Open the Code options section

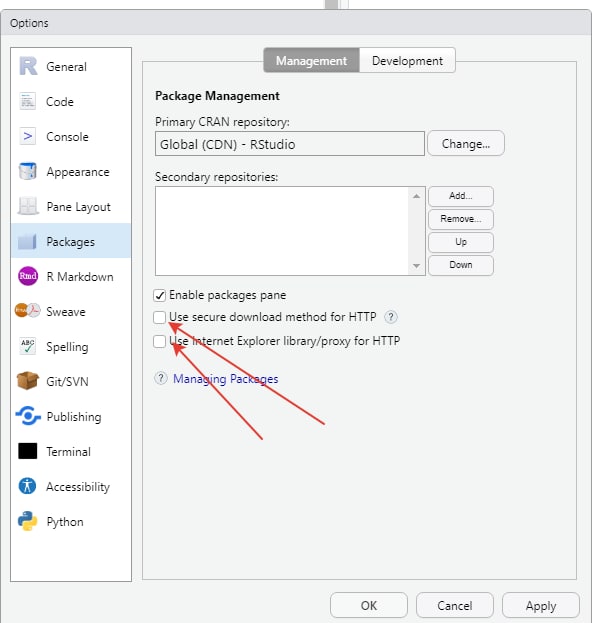point(71,101)
